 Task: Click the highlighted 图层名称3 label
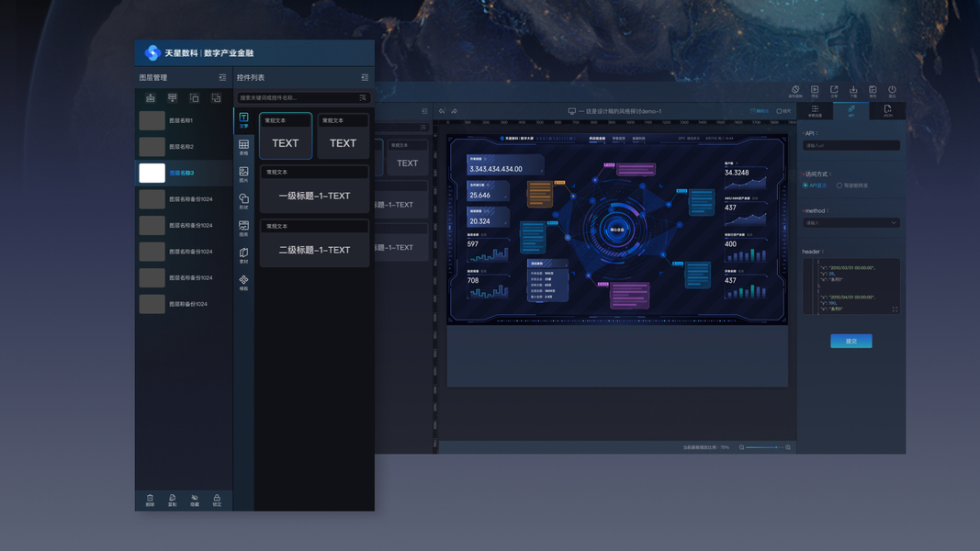(182, 173)
